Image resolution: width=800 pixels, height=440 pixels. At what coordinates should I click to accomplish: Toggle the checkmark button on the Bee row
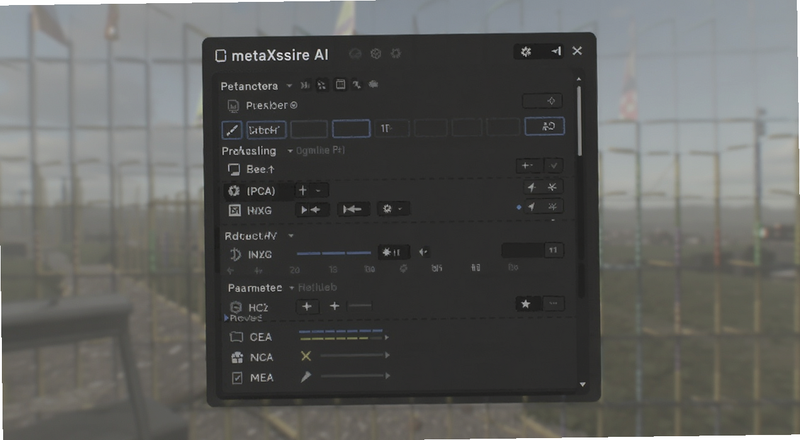[554, 165]
